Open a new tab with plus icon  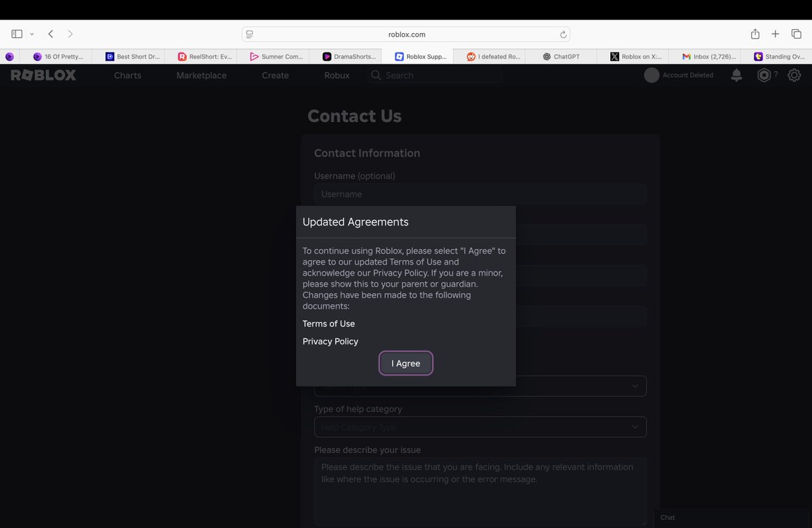(x=775, y=34)
